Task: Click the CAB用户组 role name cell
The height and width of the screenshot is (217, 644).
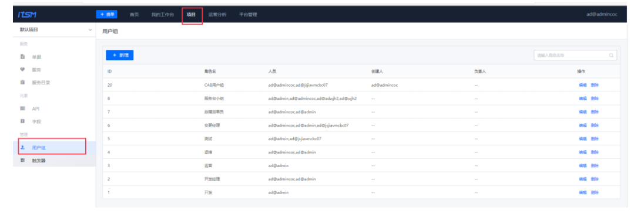Action: 213,85
